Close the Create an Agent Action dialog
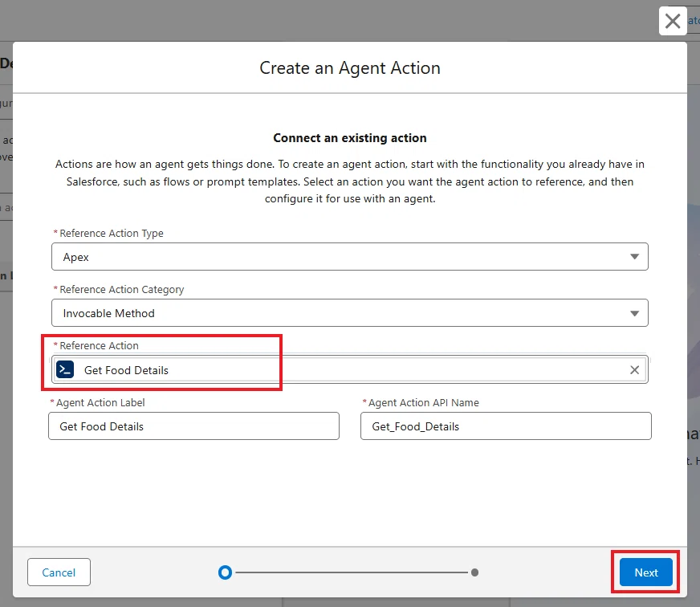Screen dimensions: 700x607 click(673, 21)
